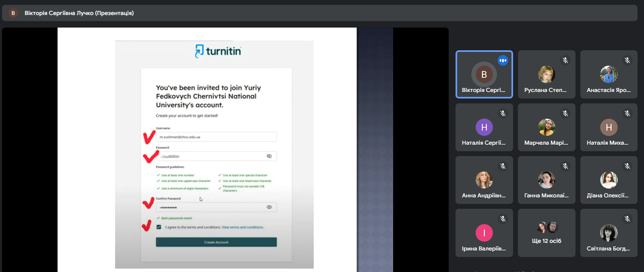This screenshot has width=644, height=272.
Task: Select the Вікторія Сергі... participant tile
Action: (484, 74)
